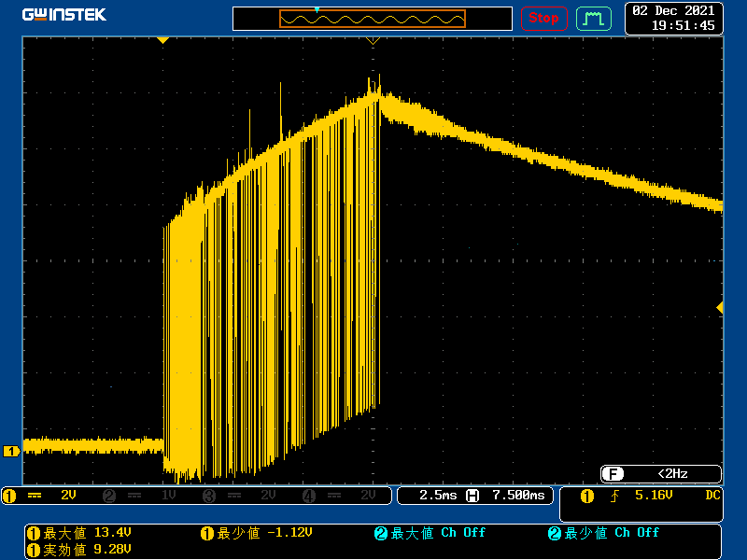Click the date and time display
The height and width of the screenshot is (560, 747).
(x=673, y=18)
